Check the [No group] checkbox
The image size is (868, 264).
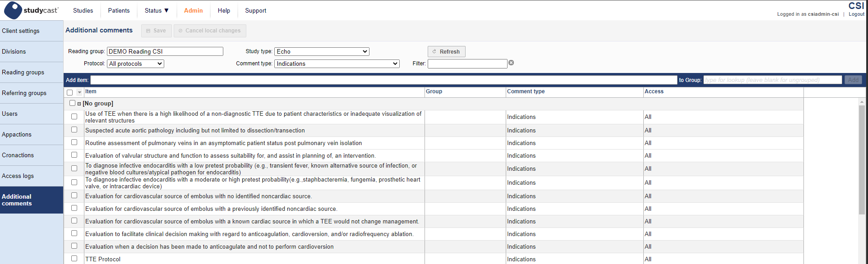72,103
